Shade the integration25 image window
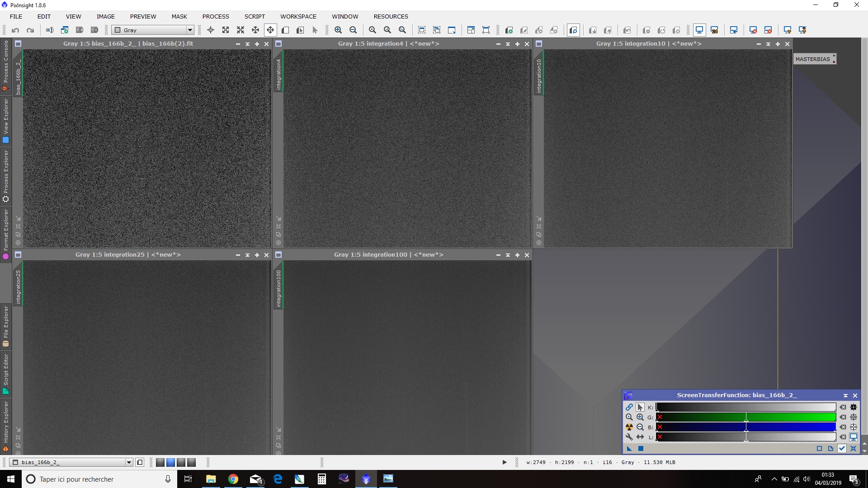The width and height of the screenshot is (868, 488). click(247, 255)
